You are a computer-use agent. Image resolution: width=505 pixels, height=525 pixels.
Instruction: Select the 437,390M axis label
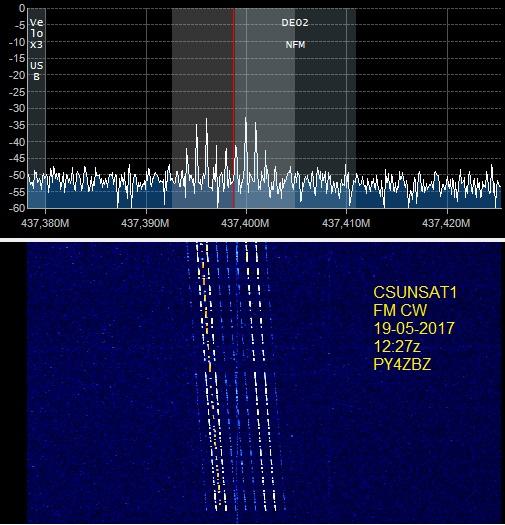click(x=145, y=223)
